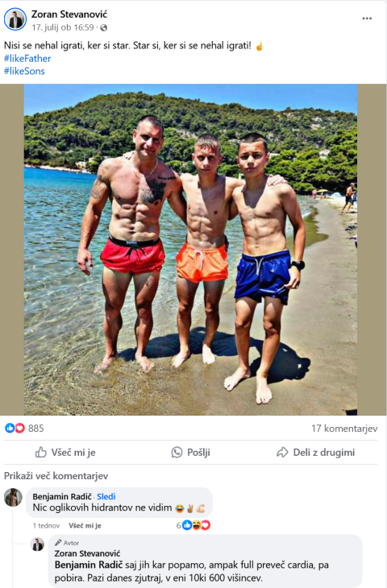
Task: Click Benjamin Radič's comment avatar
Action: (13, 497)
